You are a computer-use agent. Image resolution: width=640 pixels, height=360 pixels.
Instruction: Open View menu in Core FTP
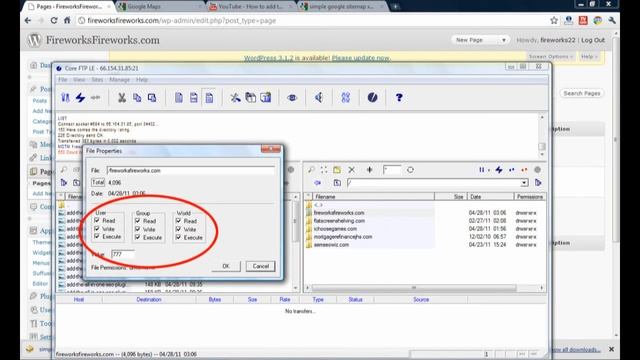click(79, 80)
